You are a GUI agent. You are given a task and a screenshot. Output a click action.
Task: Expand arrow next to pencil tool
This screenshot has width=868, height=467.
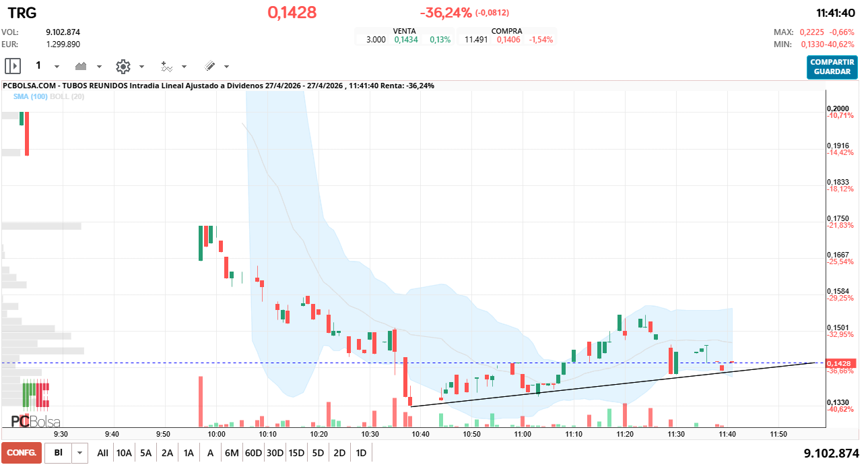226,67
